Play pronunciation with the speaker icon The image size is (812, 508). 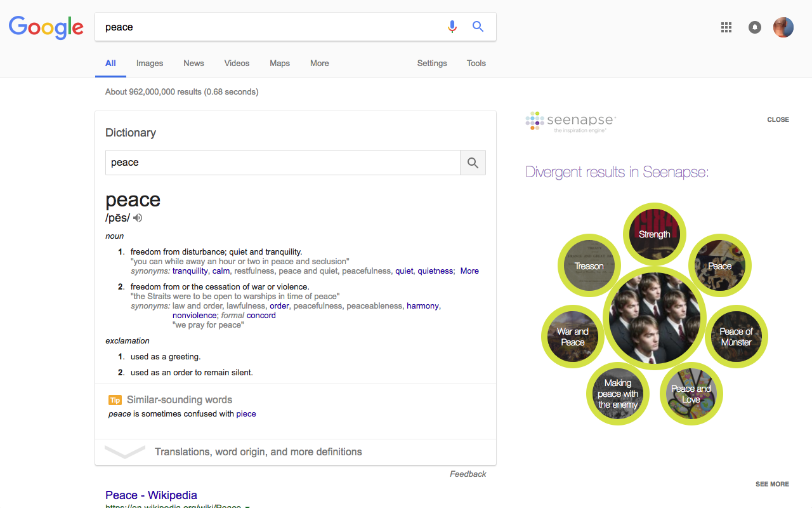(138, 218)
